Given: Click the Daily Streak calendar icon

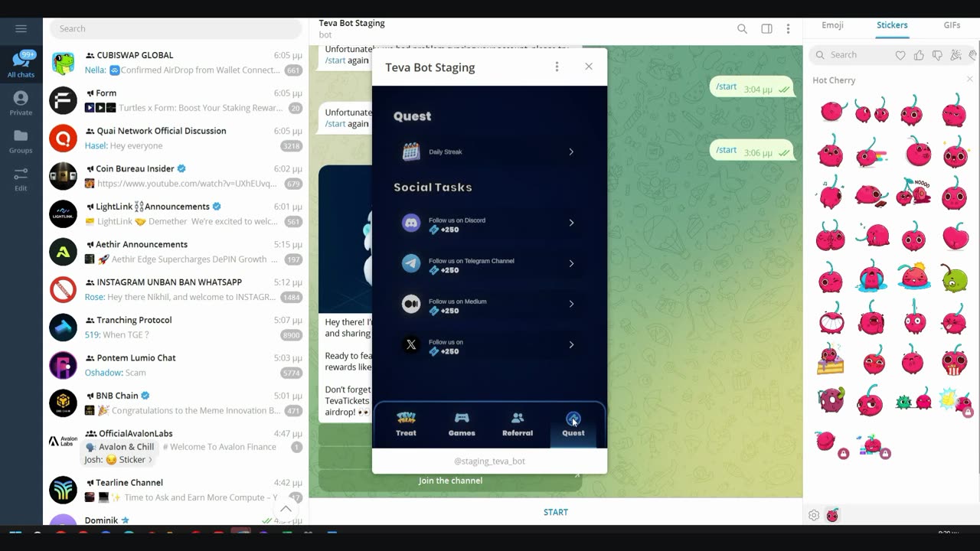Looking at the screenshot, I should point(411,152).
